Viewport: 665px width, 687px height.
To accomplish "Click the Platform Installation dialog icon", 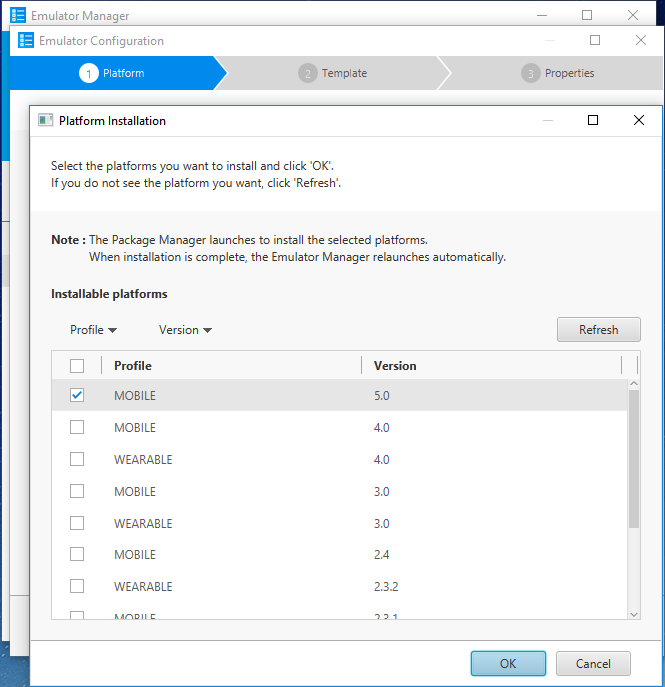I will pyautogui.click(x=45, y=121).
